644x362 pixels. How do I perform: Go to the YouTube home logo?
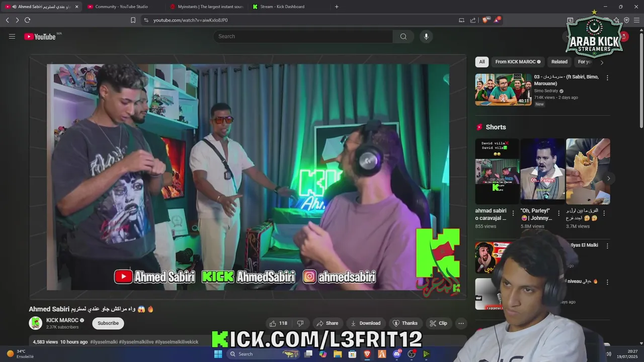[x=40, y=36]
